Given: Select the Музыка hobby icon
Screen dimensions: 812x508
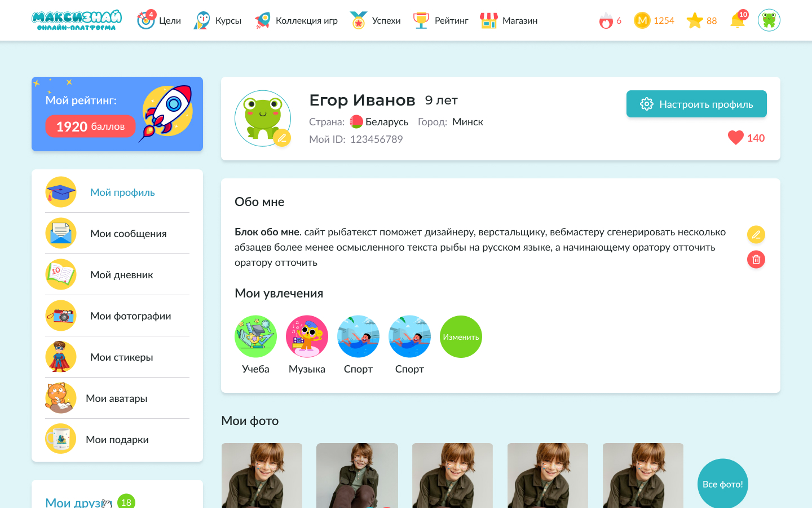Looking at the screenshot, I should 307,336.
